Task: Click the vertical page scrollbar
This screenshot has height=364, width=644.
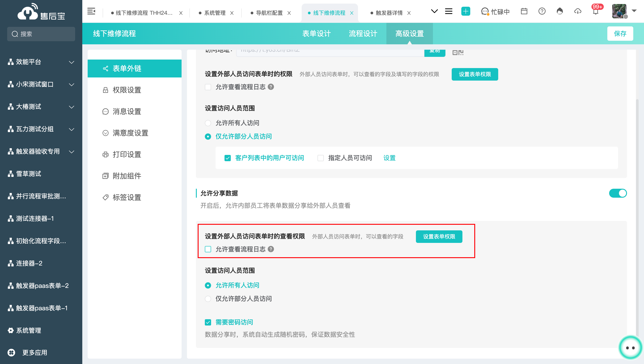Action: (637, 218)
